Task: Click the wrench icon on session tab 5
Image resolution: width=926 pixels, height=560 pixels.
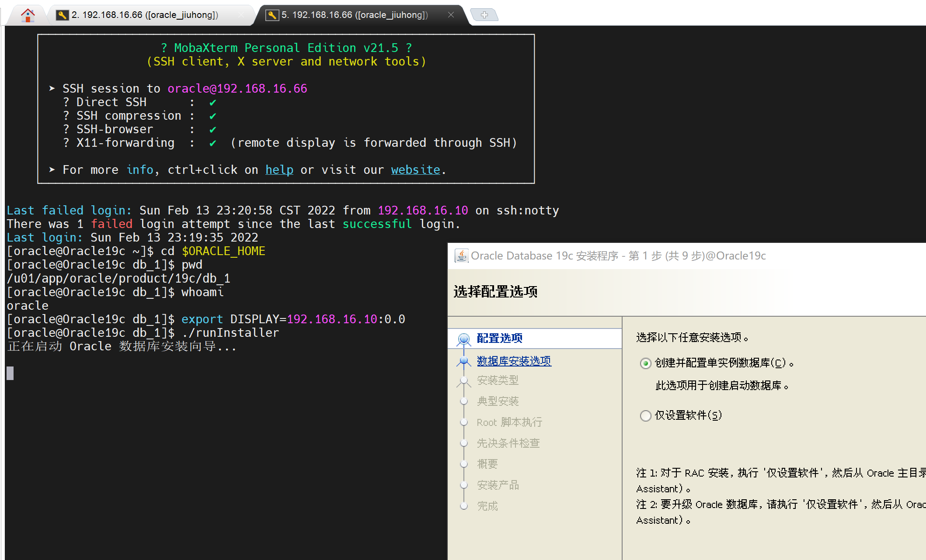Action: [x=272, y=15]
